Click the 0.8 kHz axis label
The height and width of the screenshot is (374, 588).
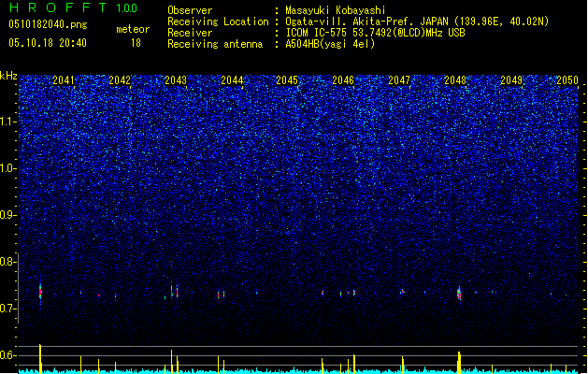click(8, 262)
